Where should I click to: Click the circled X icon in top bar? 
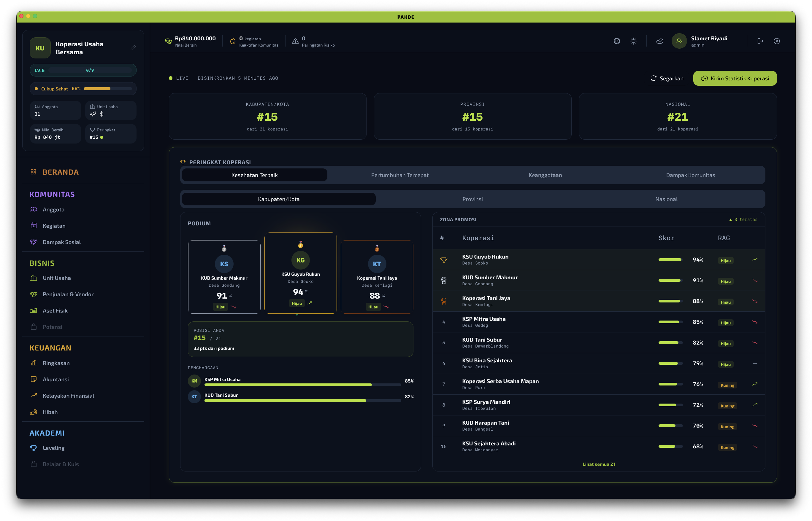[777, 41]
